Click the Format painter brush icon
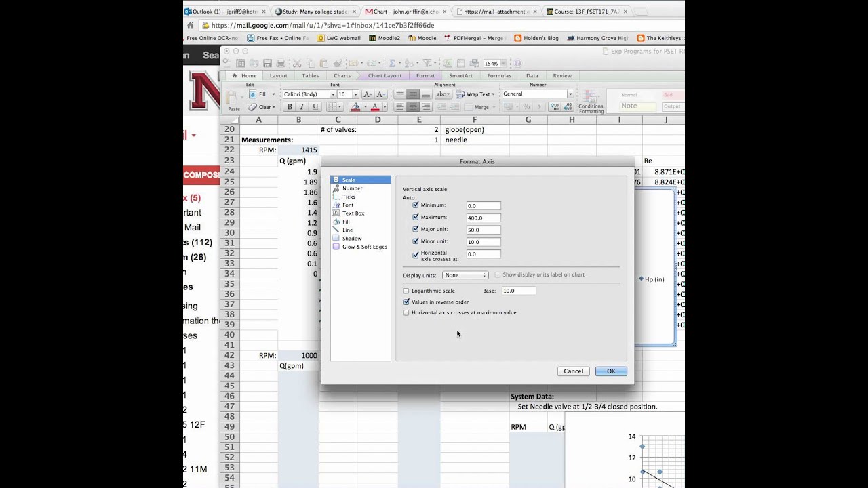 tap(338, 63)
